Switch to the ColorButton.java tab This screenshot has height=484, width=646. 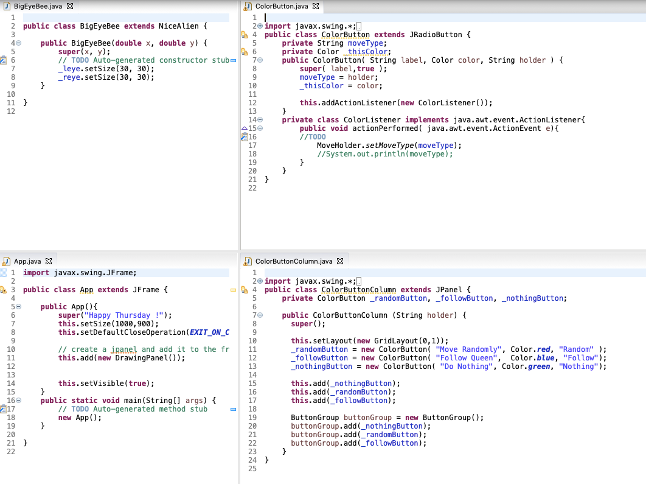[281, 6]
